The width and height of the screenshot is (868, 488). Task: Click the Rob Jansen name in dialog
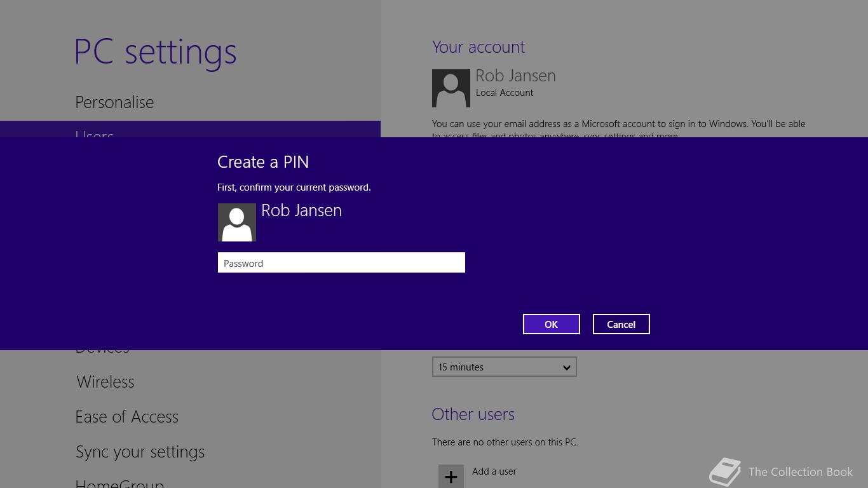[301, 210]
